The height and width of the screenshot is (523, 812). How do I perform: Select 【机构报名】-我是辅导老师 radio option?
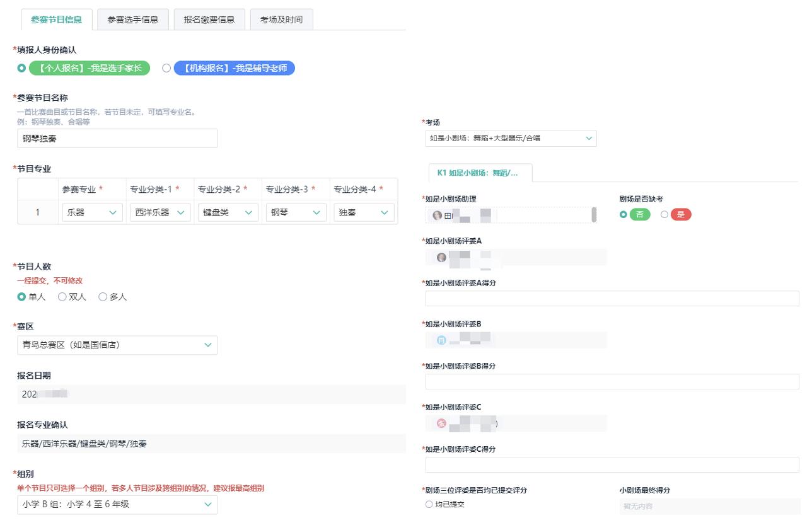[166, 68]
